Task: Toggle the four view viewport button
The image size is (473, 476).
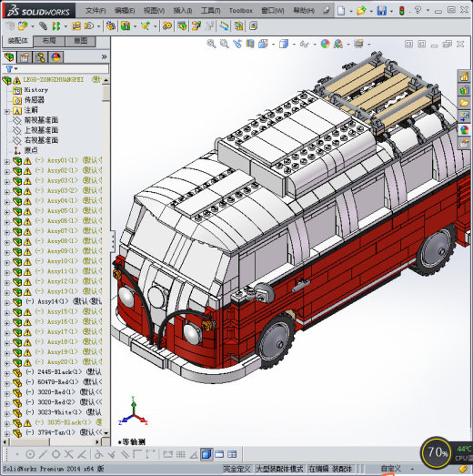Action: 232,454
